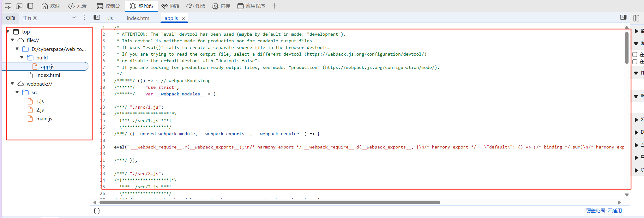Expand the D section in debugger pane
The image size is (644, 218).
[636, 132]
